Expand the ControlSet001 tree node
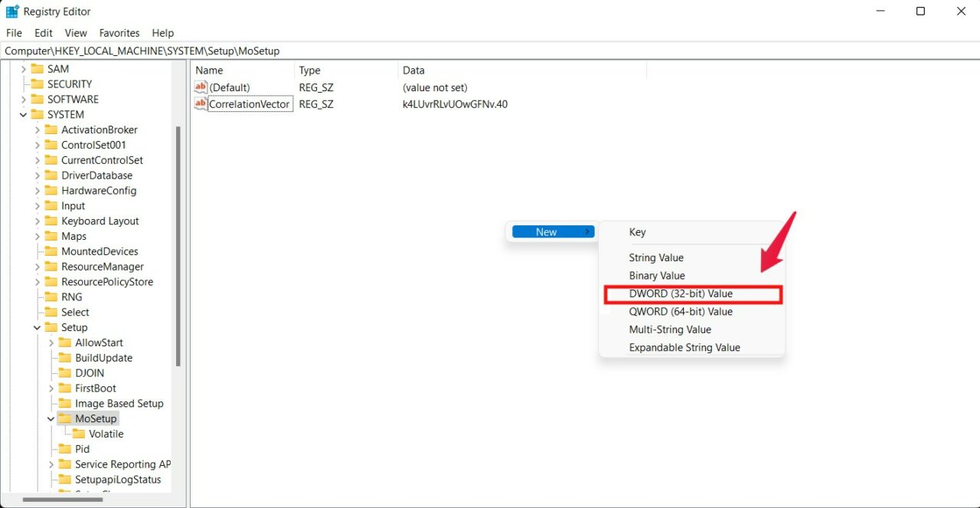This screenshot has height=508, width=980. [x=37, y=145]
